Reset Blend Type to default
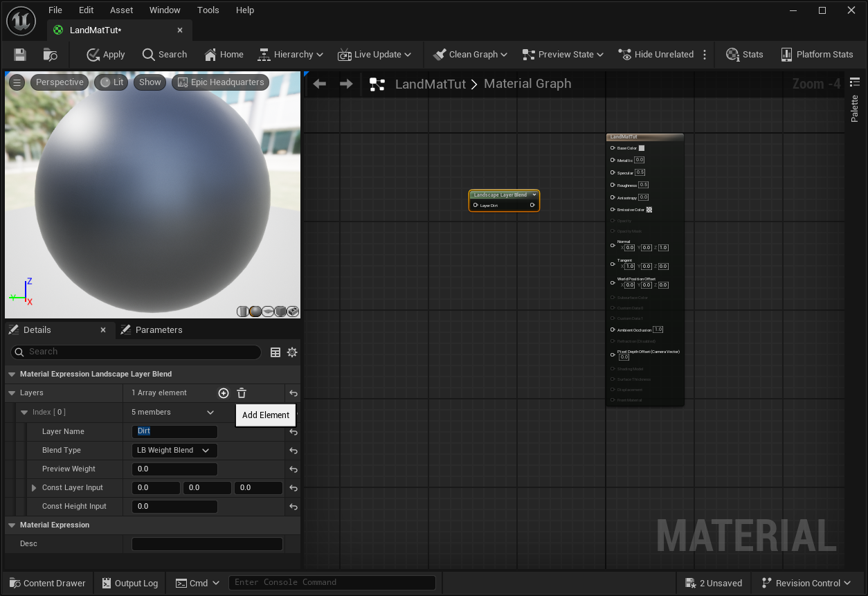The width and height of the screenshot is (868, 596). [x=293, y=451]
